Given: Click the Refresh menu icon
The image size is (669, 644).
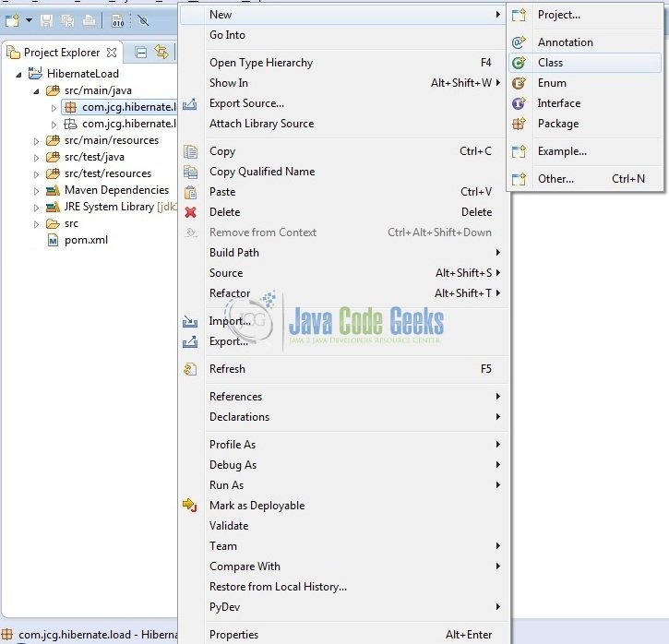Looking at the screenshot, I should [x=190, y=369].
